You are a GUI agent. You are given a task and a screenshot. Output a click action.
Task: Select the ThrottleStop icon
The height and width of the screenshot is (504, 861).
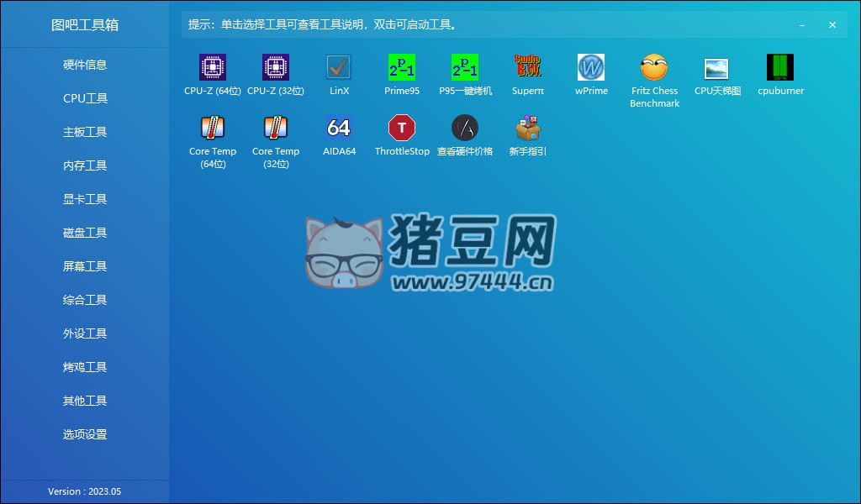(x=402, y=128)
